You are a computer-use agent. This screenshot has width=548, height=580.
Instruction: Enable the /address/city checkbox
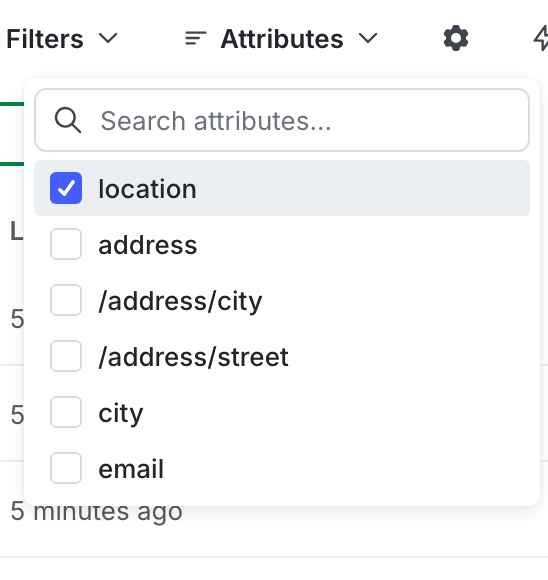[x=66, y=300]
